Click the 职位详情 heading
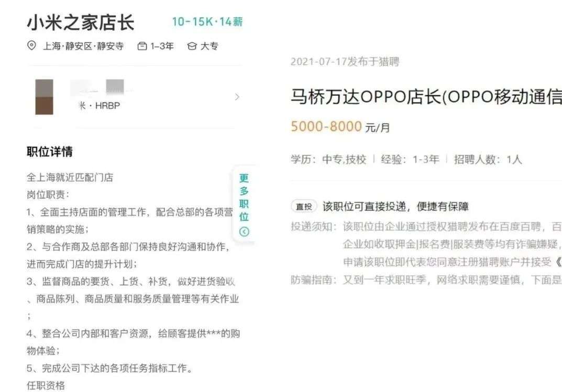Viewport: 562px width, 392px height. [x=49, y=151]
